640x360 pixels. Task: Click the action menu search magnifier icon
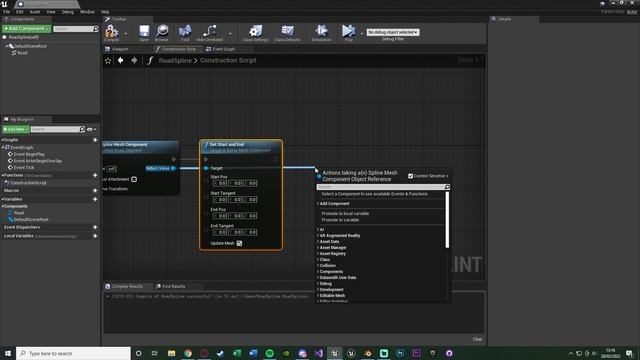pos(447,187)
